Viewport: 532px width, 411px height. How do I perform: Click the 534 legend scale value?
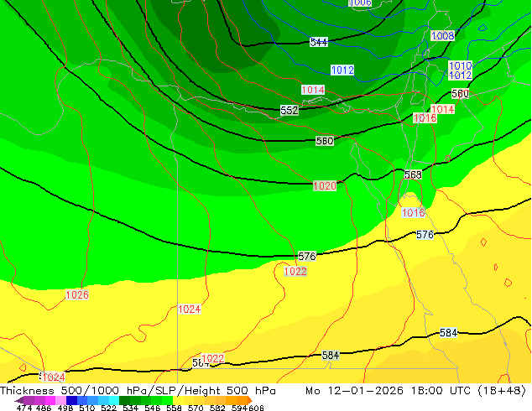(131, 408)
